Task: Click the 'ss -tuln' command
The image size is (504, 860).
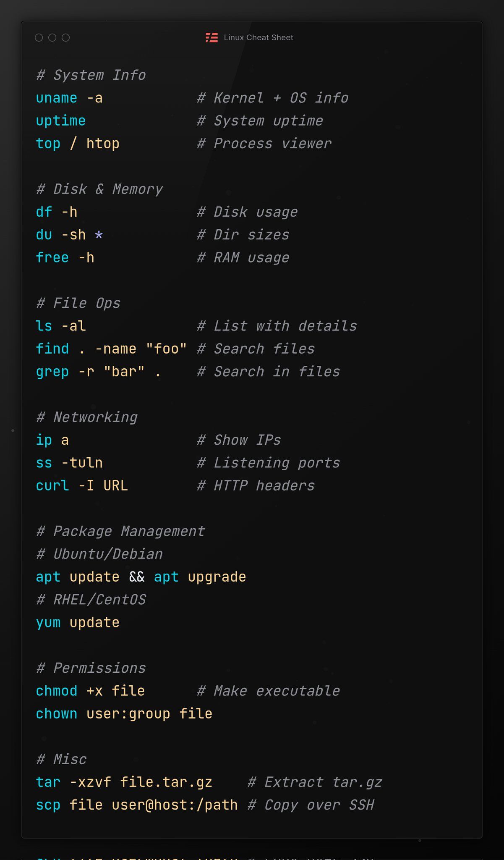Action: click(x=69, y=463)
